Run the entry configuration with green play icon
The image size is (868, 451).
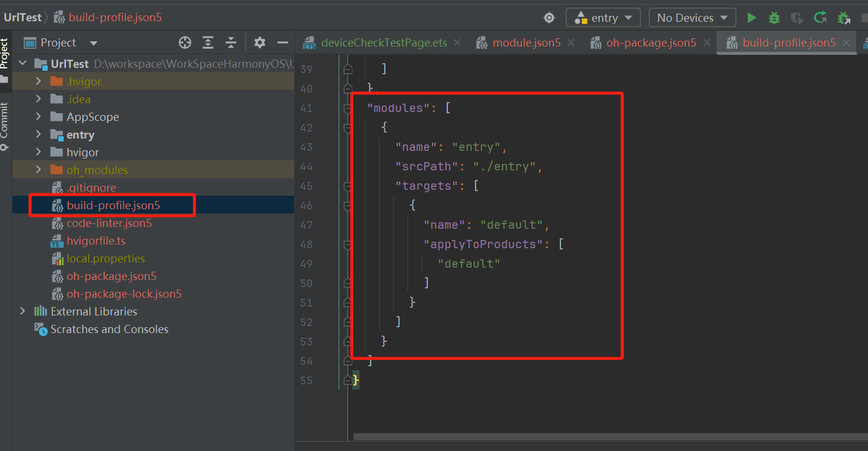click(x=751, y=18)
